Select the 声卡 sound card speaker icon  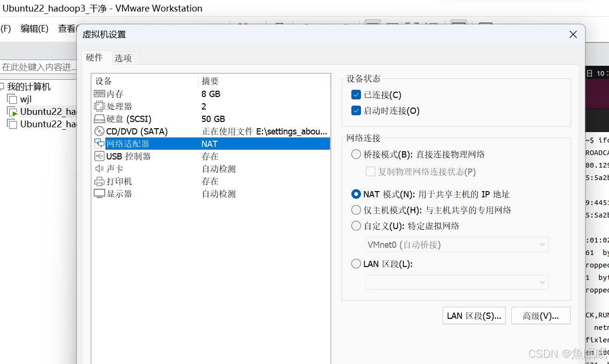(99, 169)
